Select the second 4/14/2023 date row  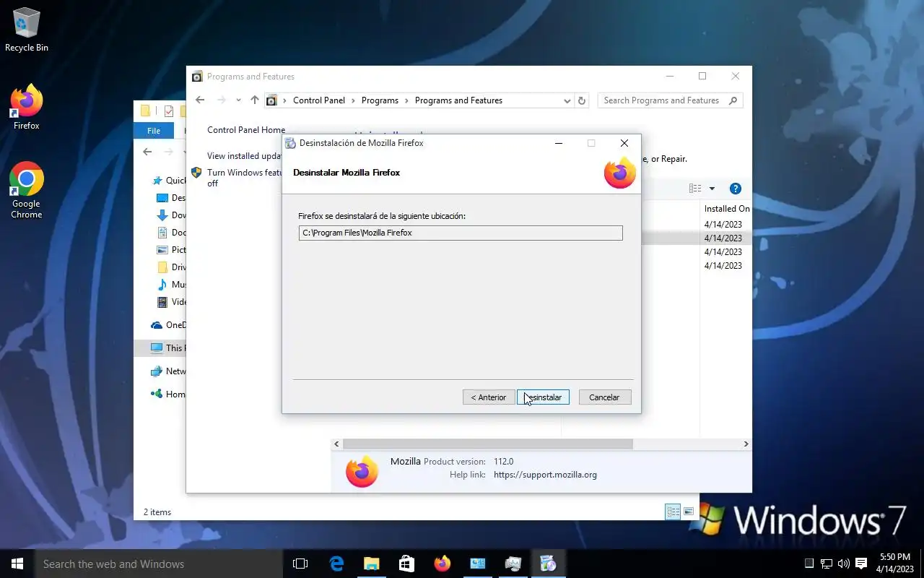point(723,238)
